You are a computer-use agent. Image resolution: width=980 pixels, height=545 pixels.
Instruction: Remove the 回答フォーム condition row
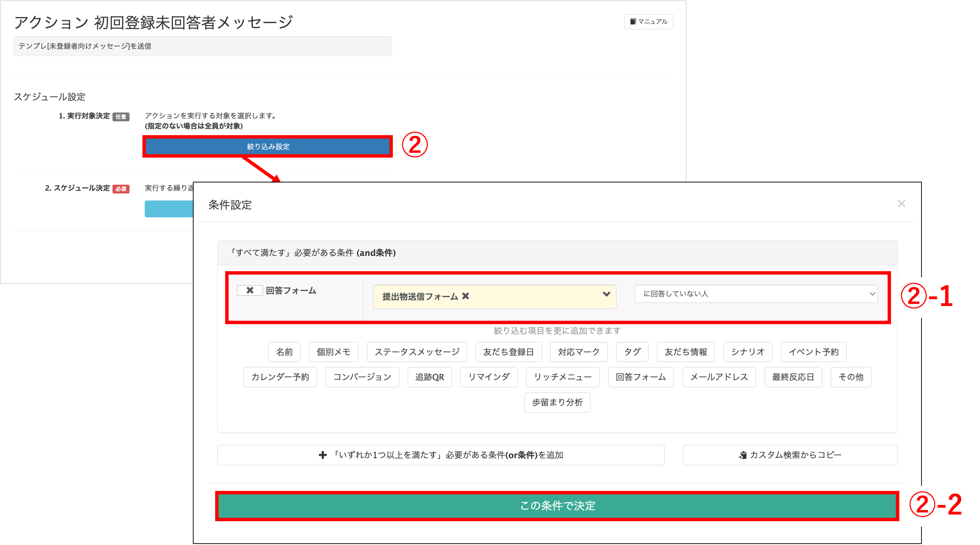(x=249, y=290)
